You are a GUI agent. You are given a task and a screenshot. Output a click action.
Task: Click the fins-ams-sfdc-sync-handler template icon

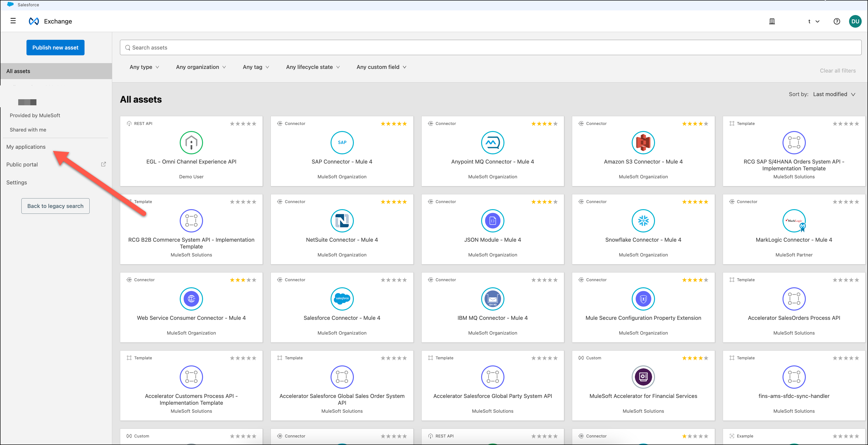coord(794,377)
